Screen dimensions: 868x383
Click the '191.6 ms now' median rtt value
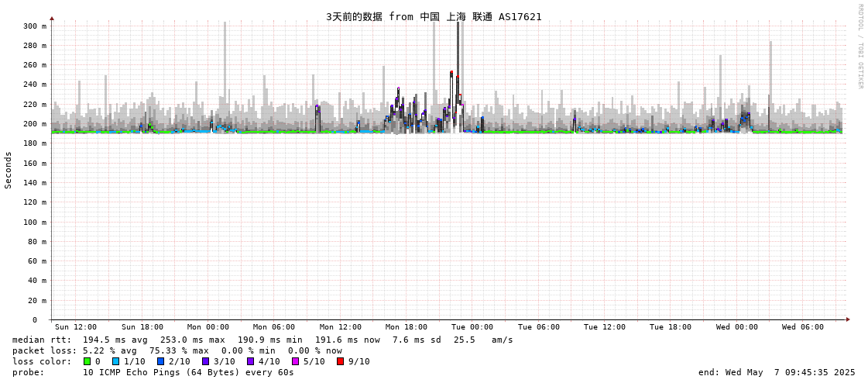(x=348, y=340)
